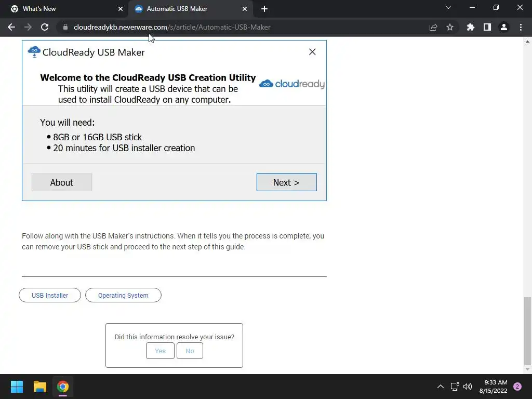This screenshot has width=532, height=399.
Task: Show hidden system tray icons
Action: [441, 387]
